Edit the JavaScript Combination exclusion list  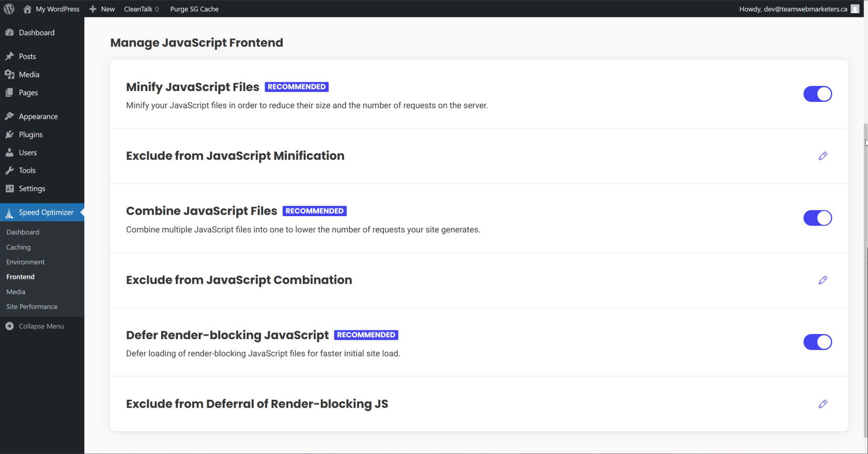tap(823, 280)
